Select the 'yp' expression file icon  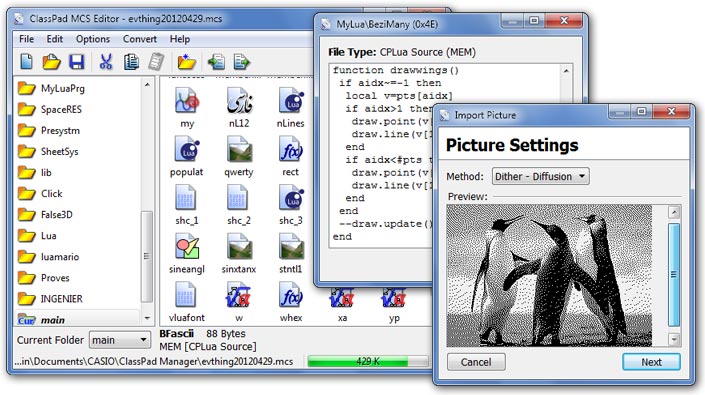(394, 298)
